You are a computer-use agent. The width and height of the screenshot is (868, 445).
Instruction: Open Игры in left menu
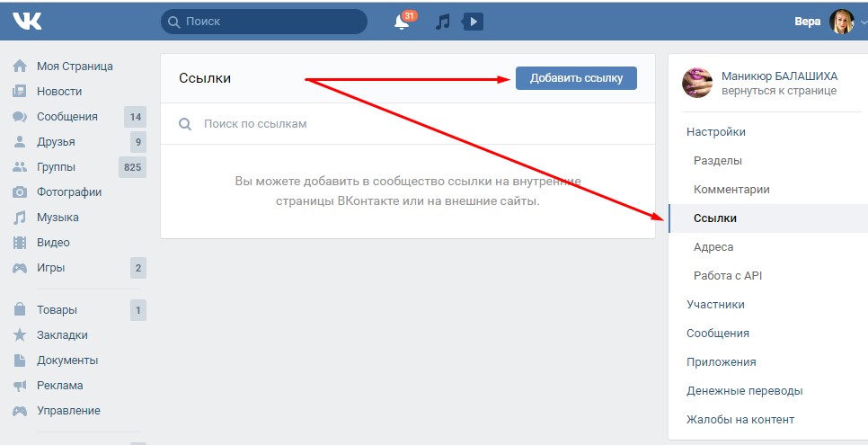[51, 268]
